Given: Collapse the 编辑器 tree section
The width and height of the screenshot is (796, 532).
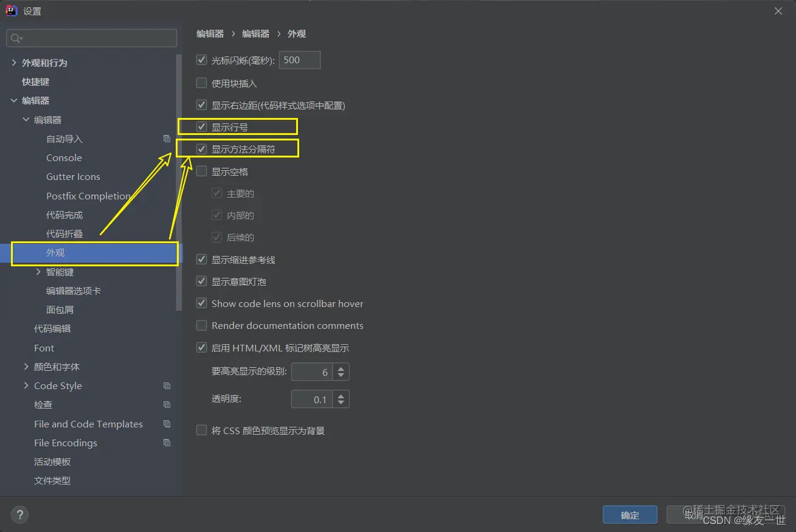Looking at the screenshot, I should (15, 100).
